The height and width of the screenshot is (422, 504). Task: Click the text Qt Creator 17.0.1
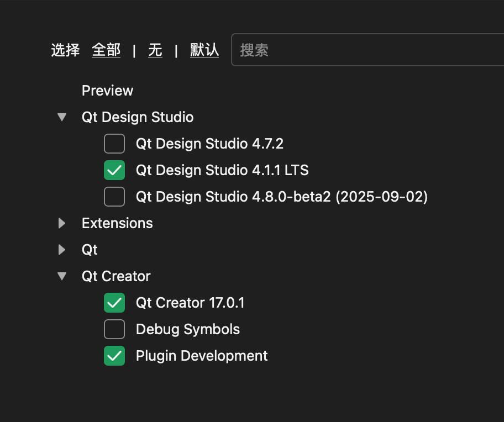(190, 303)
